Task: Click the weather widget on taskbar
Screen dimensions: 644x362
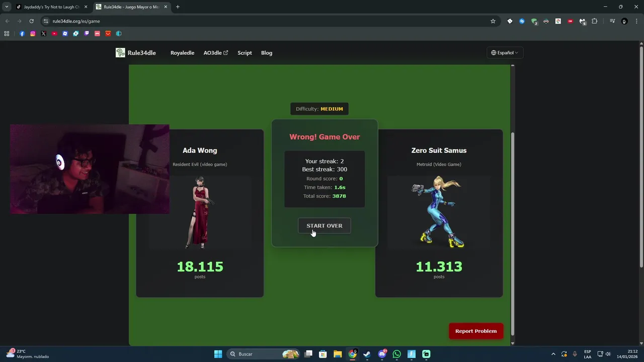Action: pos(28,354)
